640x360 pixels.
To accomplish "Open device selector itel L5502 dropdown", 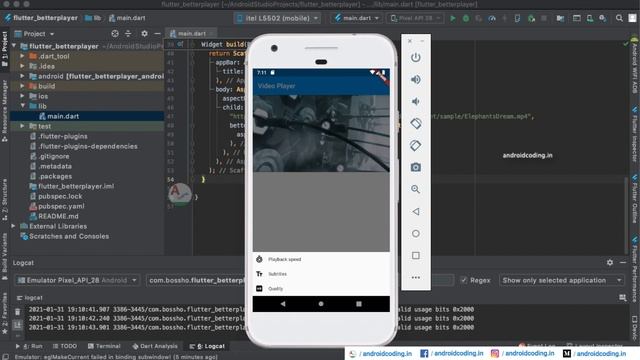I will tap(278, 18).
